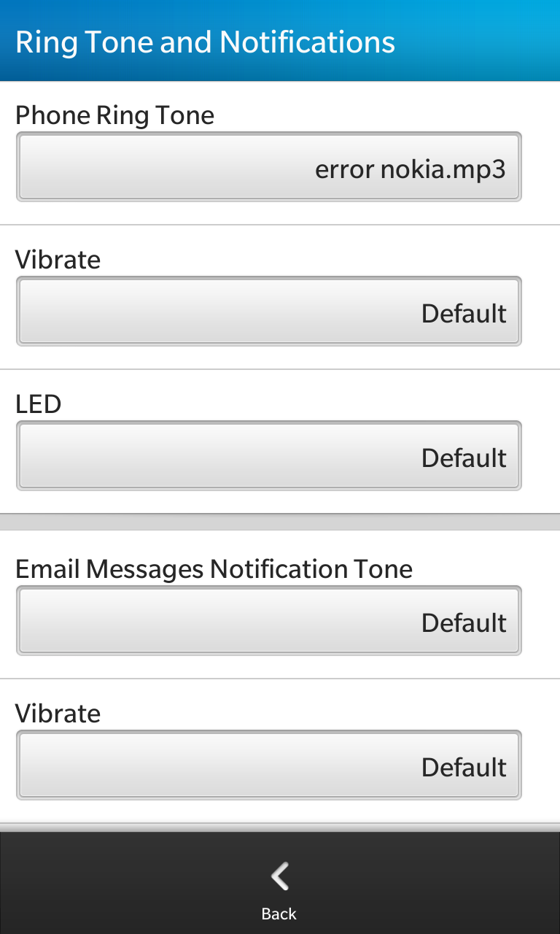Click the gray divider between LED and Email sections

280,522
